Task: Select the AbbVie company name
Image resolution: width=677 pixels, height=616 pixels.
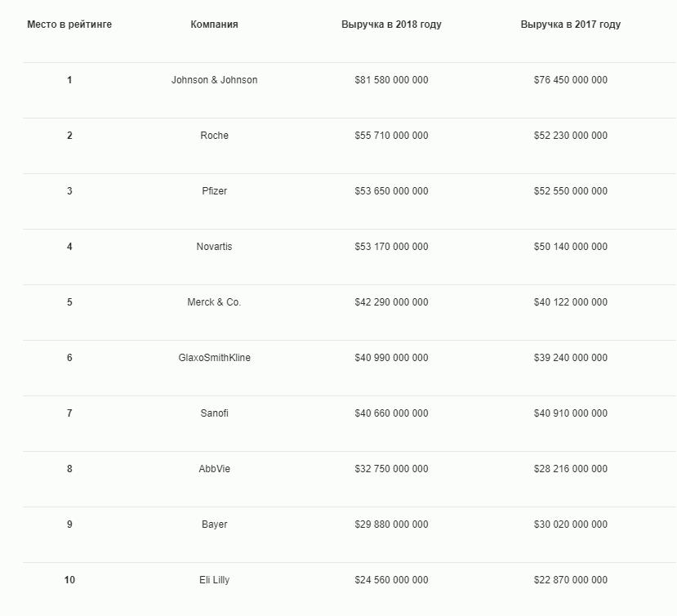Action: (x=214, y=469)
